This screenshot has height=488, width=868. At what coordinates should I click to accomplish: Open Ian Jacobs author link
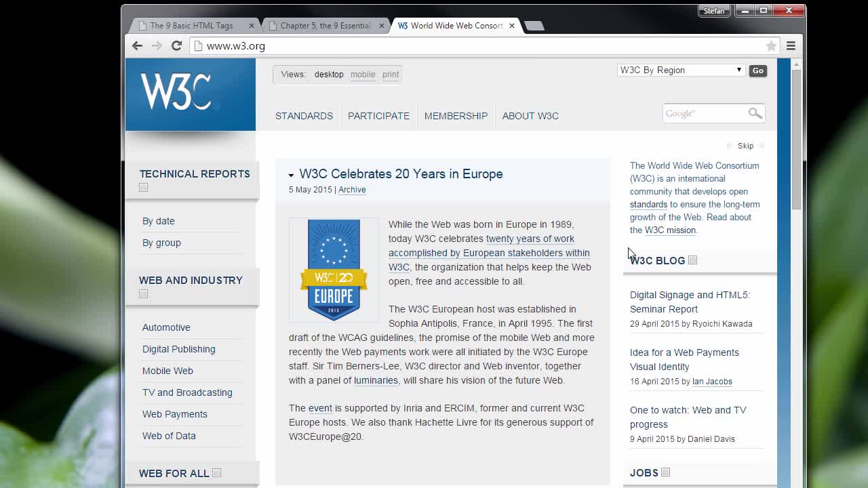click(x=712, y=382)
